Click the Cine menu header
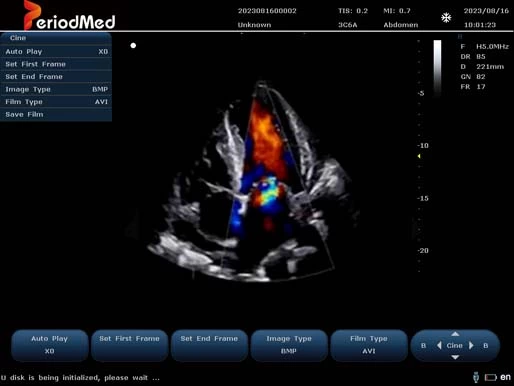Screen dimensions: 514x386 (x=56, y=38)
